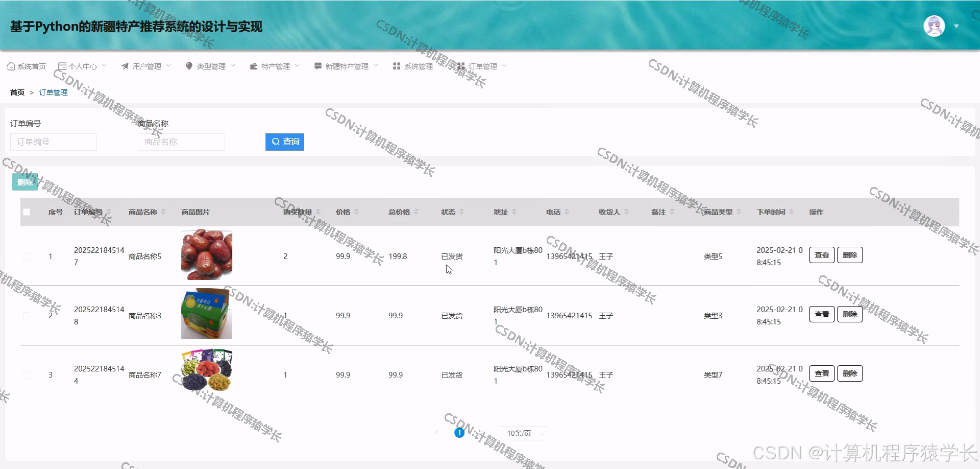
Task: Open the 10条/页 page size dropdown
Action: (523, 433)
